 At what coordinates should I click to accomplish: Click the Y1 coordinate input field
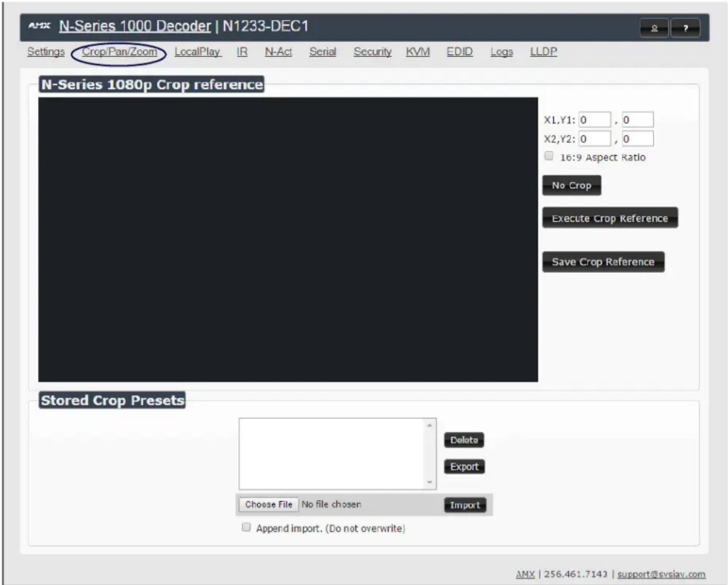tap(638, 120)
